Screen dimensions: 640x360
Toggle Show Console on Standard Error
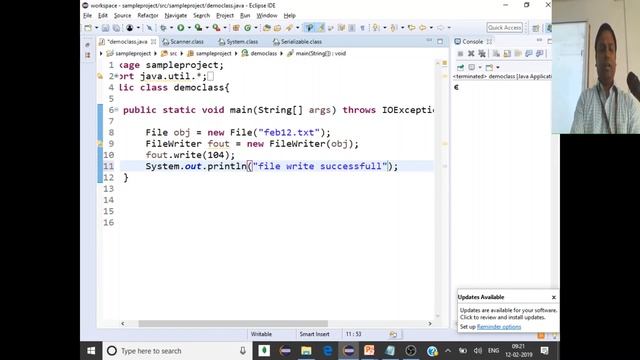pyautogui.click(x=540, y=53)
